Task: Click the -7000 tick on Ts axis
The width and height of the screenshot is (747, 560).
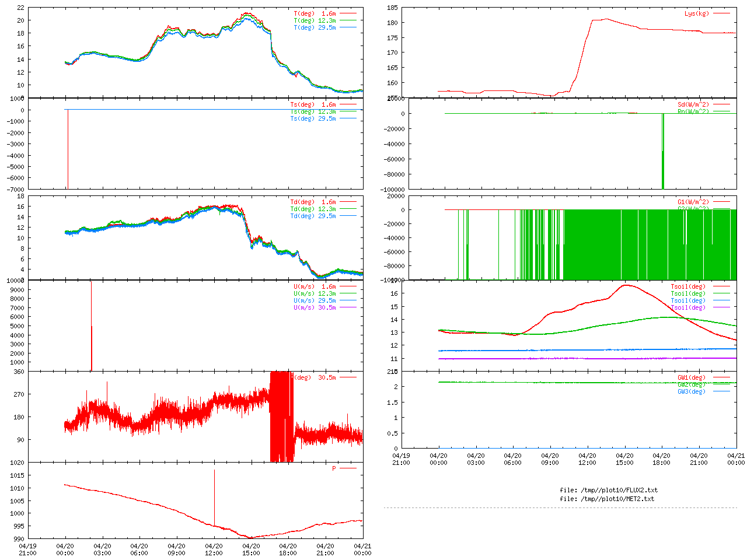Action: tap(16, 190)
